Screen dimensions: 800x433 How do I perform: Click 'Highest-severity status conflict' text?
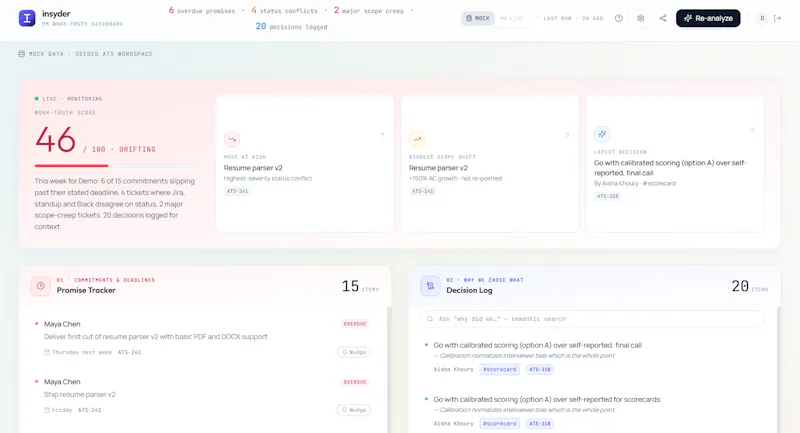[x=267, y=179]
